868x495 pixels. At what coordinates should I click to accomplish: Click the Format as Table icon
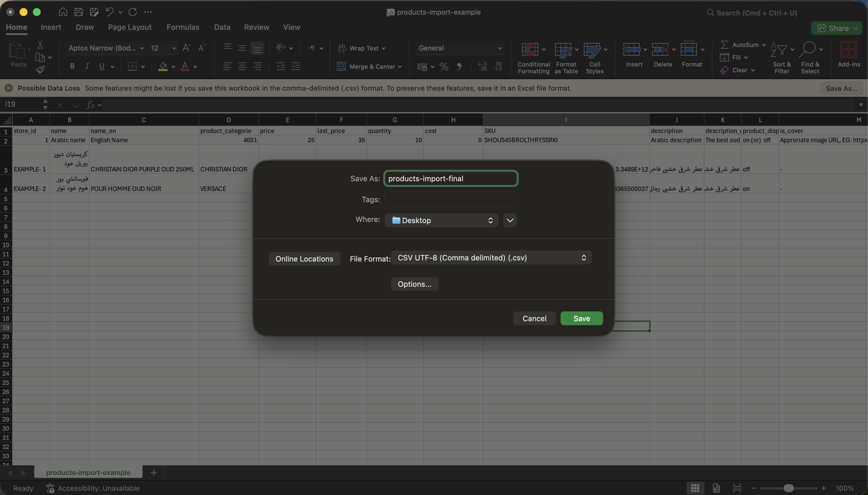(x=563, y=50)
